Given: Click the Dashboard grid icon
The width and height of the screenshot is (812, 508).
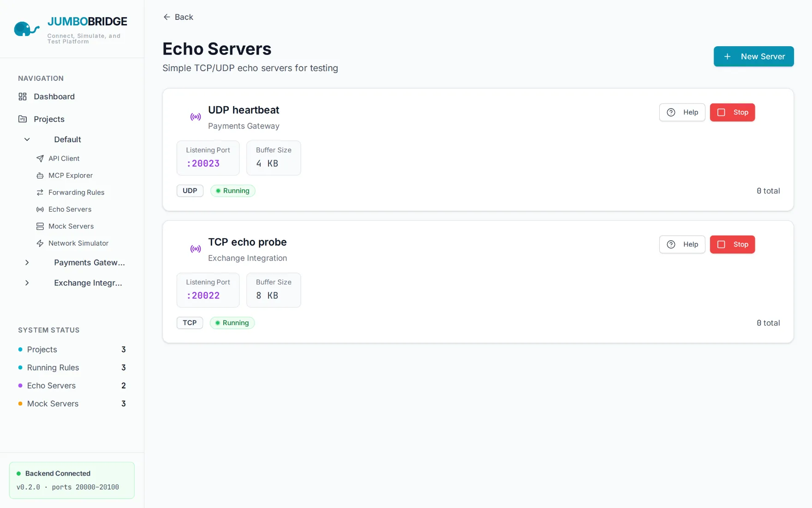Looking at the screenshot, I should point(23,97).
